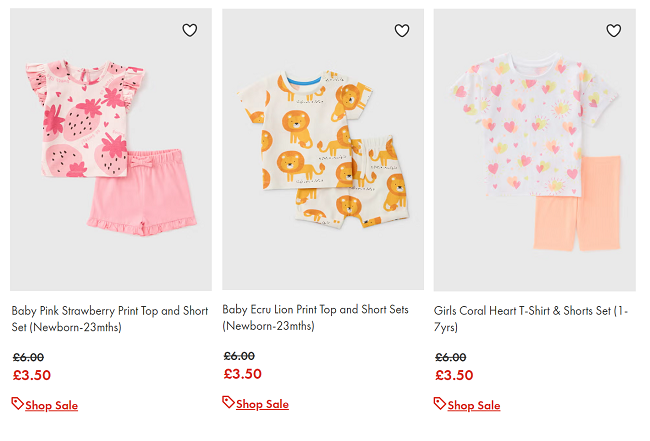Click sale tag icon under strawberry set
The width and height of the screenshot is (650, 441).
17,404
